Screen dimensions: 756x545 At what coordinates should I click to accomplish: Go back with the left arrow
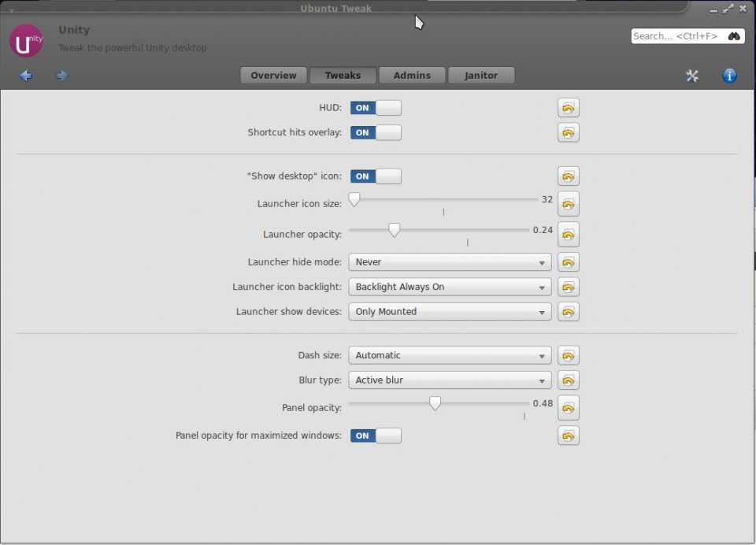[x=25, y=76]
